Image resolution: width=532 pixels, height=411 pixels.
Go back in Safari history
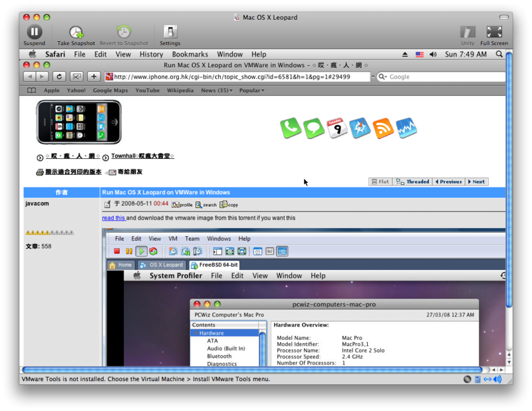click(x=29, y=76)
